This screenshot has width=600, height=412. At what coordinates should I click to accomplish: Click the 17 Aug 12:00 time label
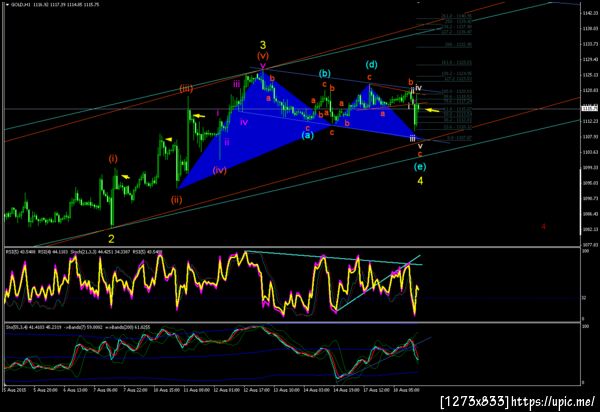click(377, 390)
